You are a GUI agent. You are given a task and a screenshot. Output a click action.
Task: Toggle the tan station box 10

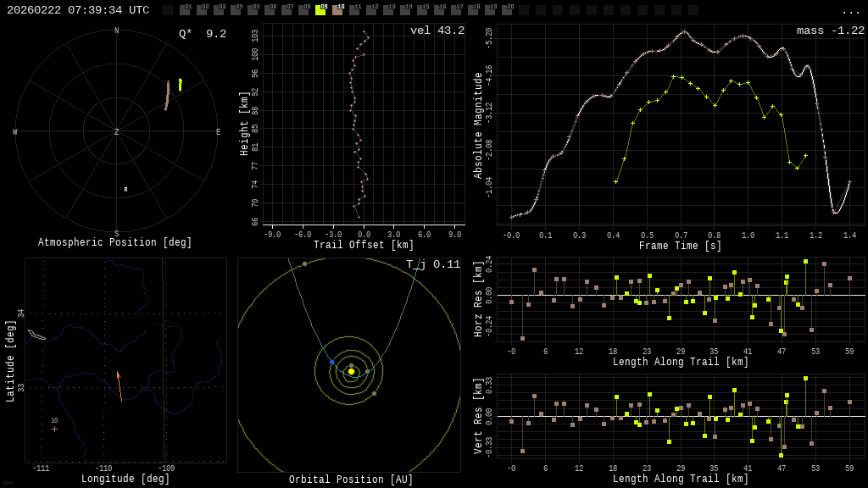(337, 10)
